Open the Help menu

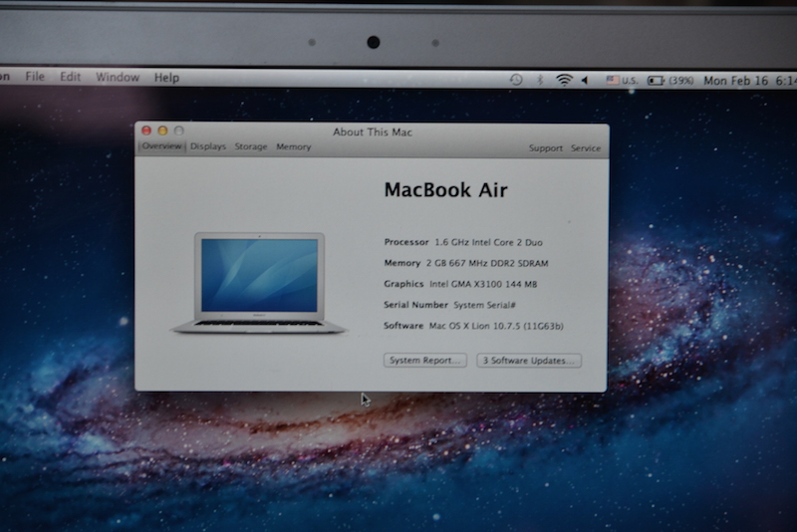(x=166, y=78)
